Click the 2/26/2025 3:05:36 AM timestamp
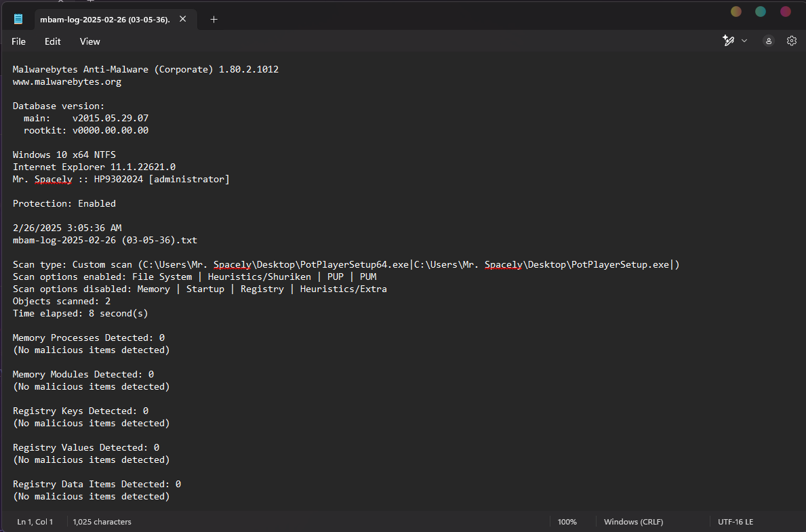This screenshot has height=532, width=806. 67,228
